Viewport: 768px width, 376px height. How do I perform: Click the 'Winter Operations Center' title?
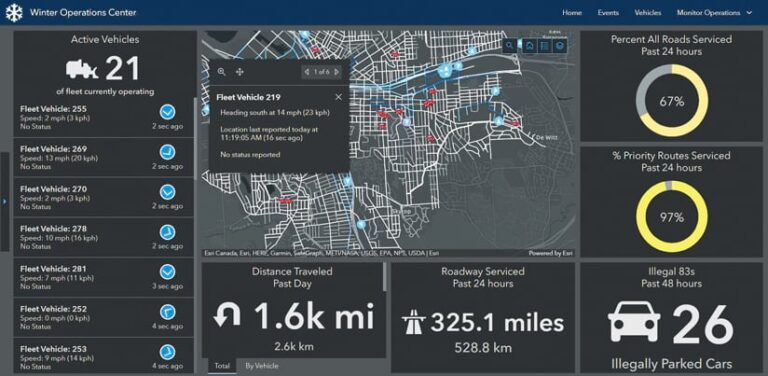click(83, 13)
